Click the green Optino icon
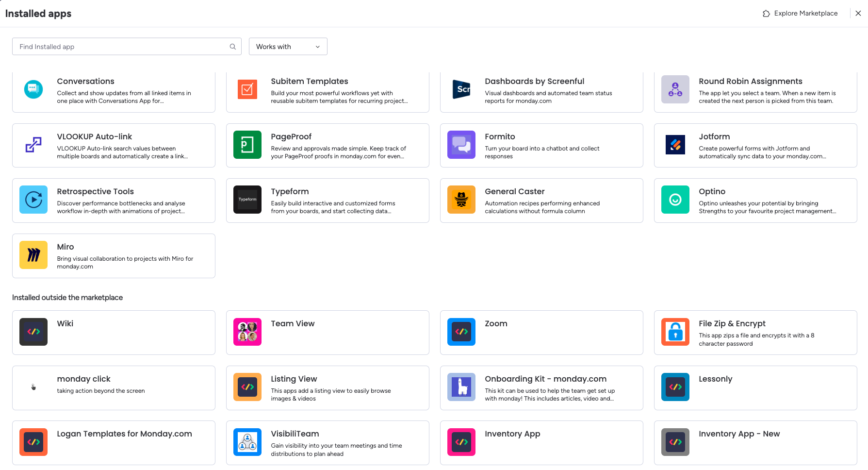 pos(675,200)
